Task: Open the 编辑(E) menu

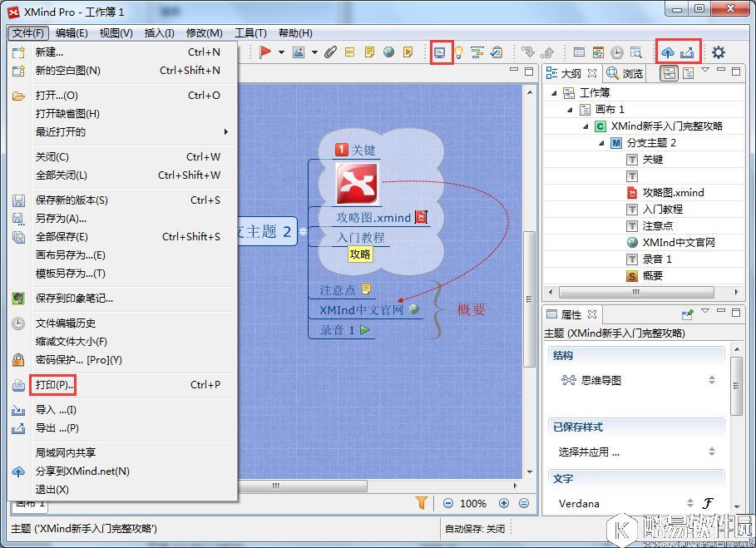Action: (72, 33)
